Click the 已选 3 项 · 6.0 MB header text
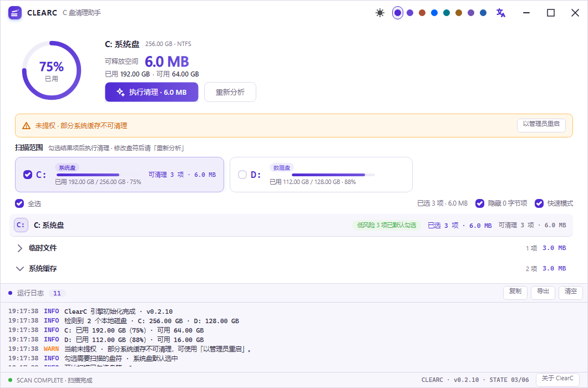588x388 pixels. [460, 225]
